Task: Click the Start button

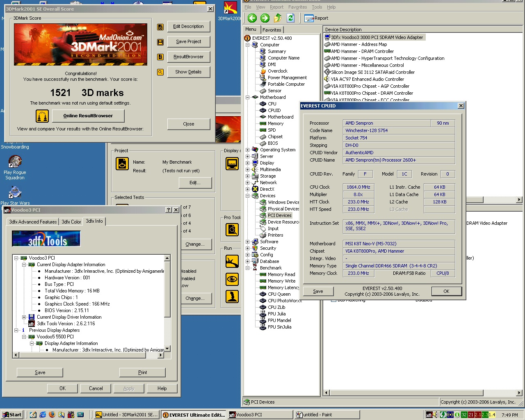Action: pyautogui.click(x=12, y=415)
